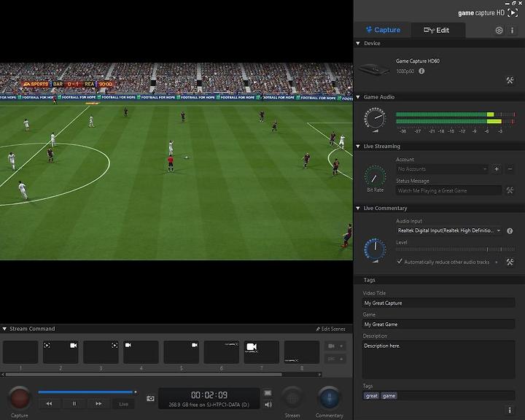Open Edit Scenes

click(330, 329)
